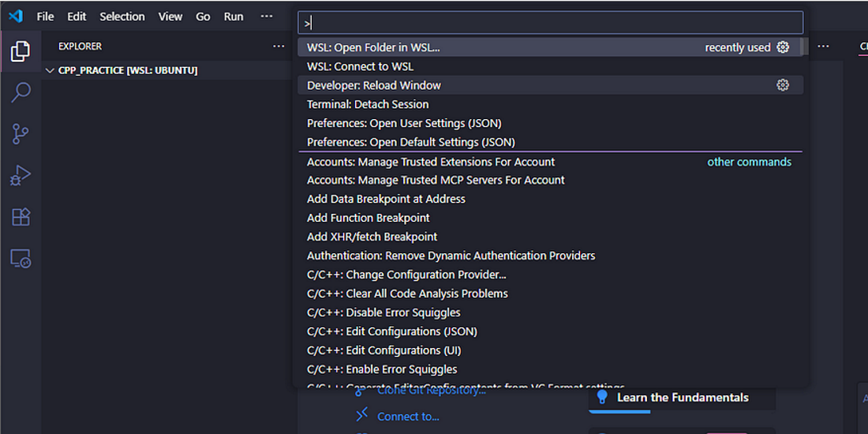Screen dimensions: 868x434
Task: Open the Selection menu
Action: (x=122, y=17)
